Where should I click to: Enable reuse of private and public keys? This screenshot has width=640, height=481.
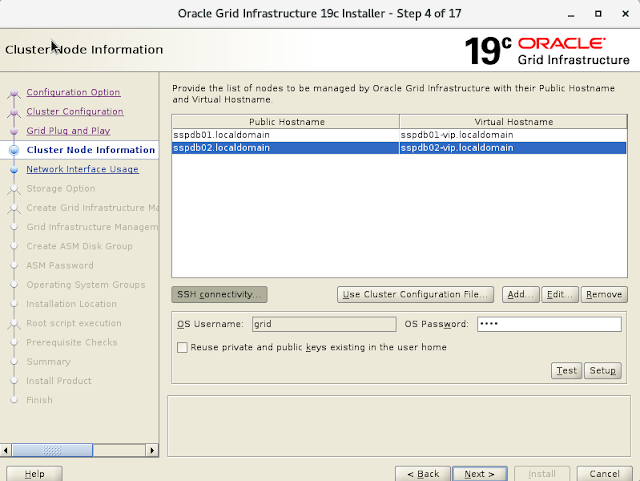point(182,347)
